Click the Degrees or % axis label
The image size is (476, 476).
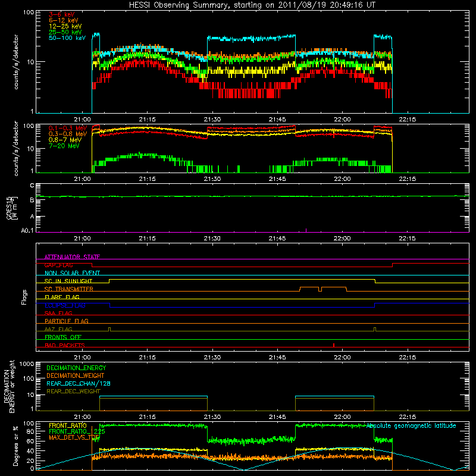15,446
